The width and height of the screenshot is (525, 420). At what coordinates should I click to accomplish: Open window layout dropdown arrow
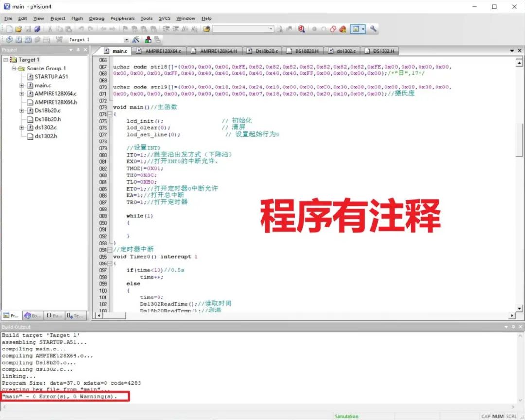tap(363, 29)
